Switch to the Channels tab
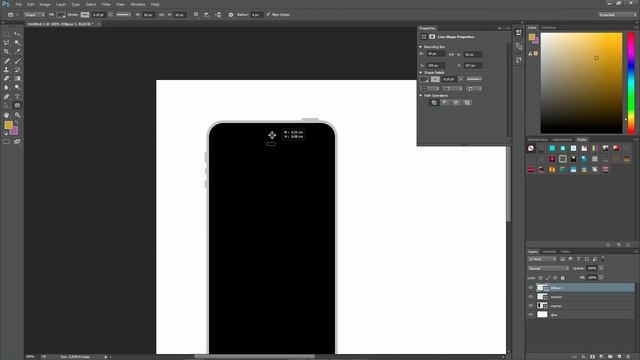640x360 pixels. (549, 251)
